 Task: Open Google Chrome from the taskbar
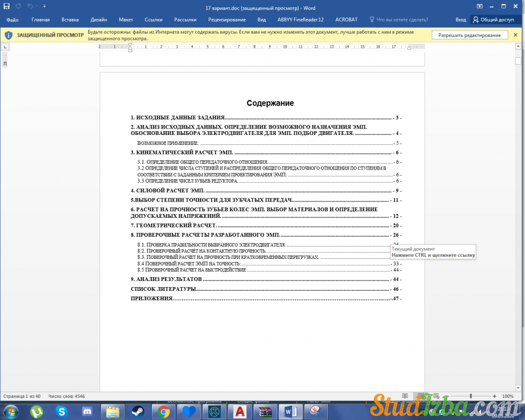pos(163,412)
